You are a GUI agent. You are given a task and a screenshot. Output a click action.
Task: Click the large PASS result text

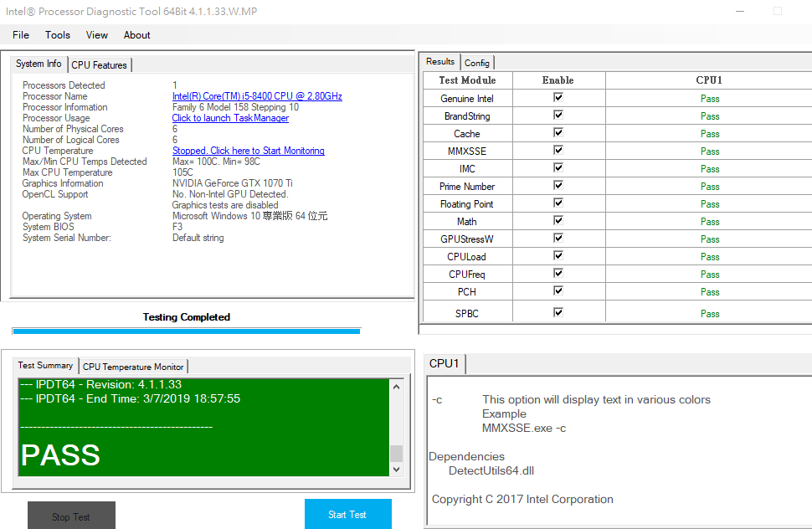tap(60, 455)
